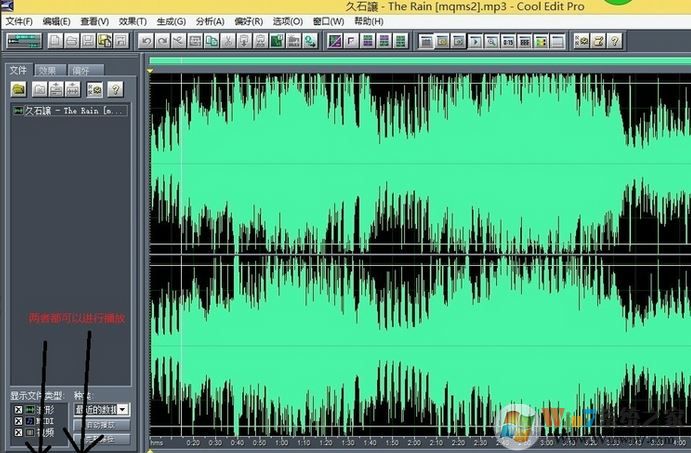Image resolution: width=691 pixels, height=453 pixels.
Task: Open the 编辑(E) menu
Action: point(56,22)
